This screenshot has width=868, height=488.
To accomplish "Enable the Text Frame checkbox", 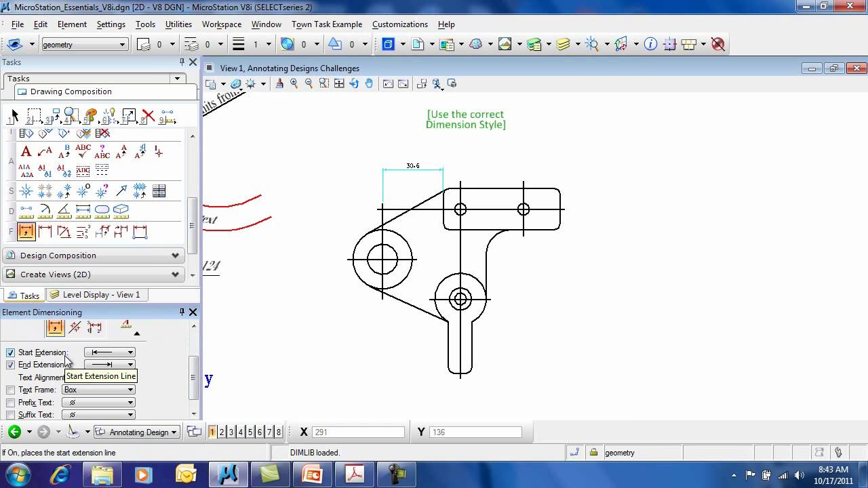I will [x=10, y=390].
